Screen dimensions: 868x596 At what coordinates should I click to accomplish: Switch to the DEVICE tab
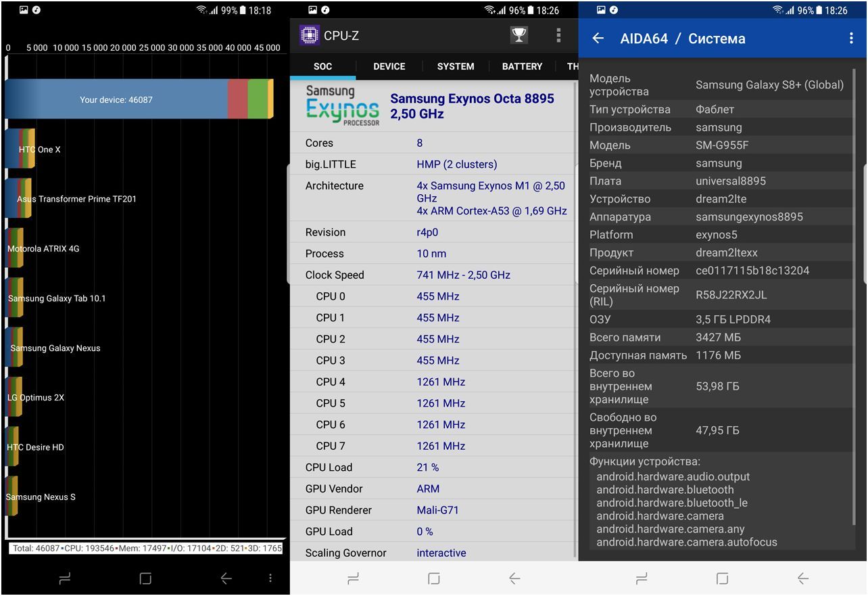[389, 66]
